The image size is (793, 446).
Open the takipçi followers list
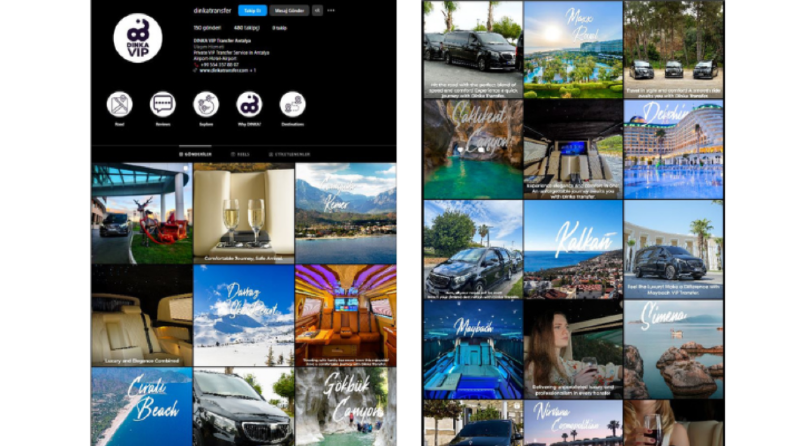point(247,28)
